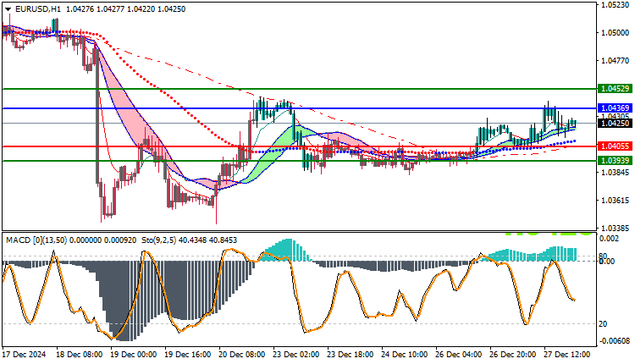Select the Sto(9,2,5) indicator label
Image resolution: width=635 pixels, height=364 pixels.
[159, 240]
